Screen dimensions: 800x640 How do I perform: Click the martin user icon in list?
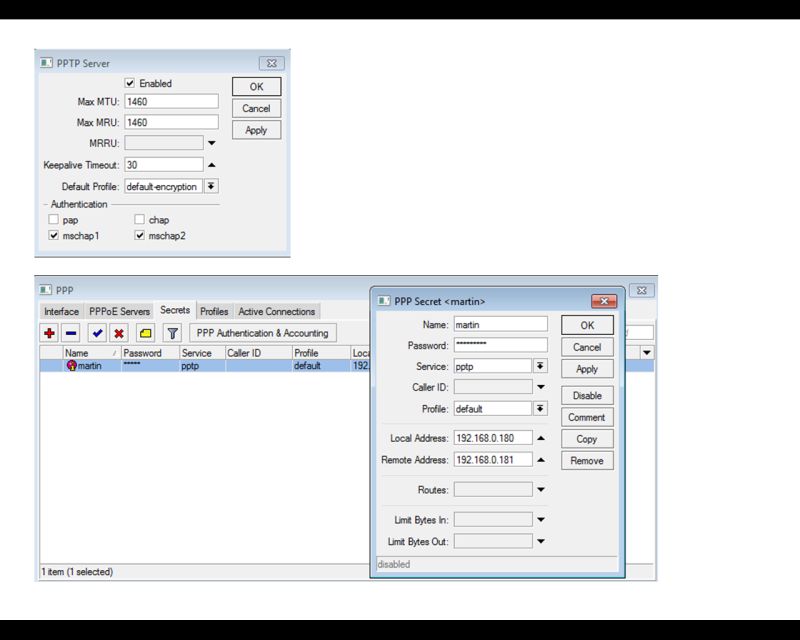point(71,365)
